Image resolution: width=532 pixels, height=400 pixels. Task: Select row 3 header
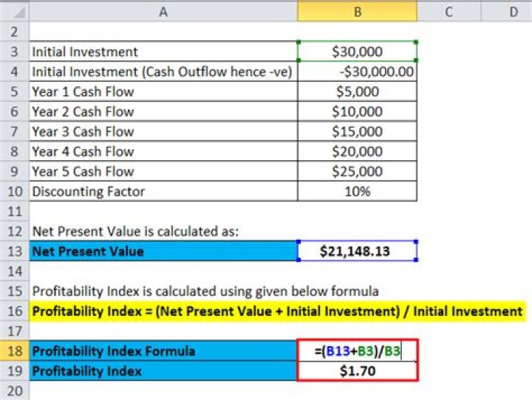pyautogui.click(x=14, y=52)
